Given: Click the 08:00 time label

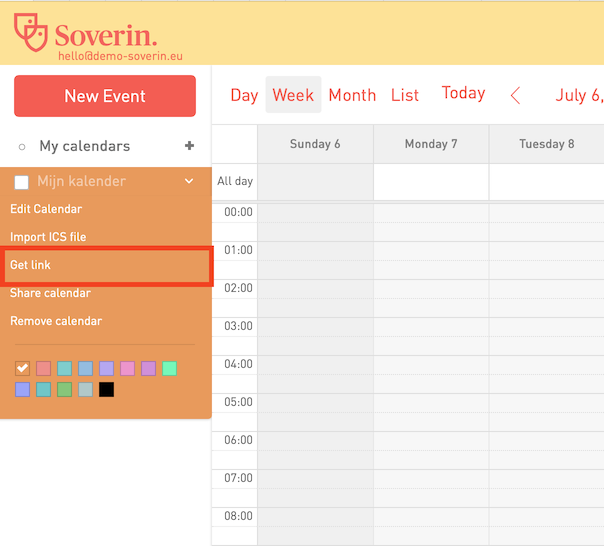Looking at the screenshot, I should pos(238,516).
